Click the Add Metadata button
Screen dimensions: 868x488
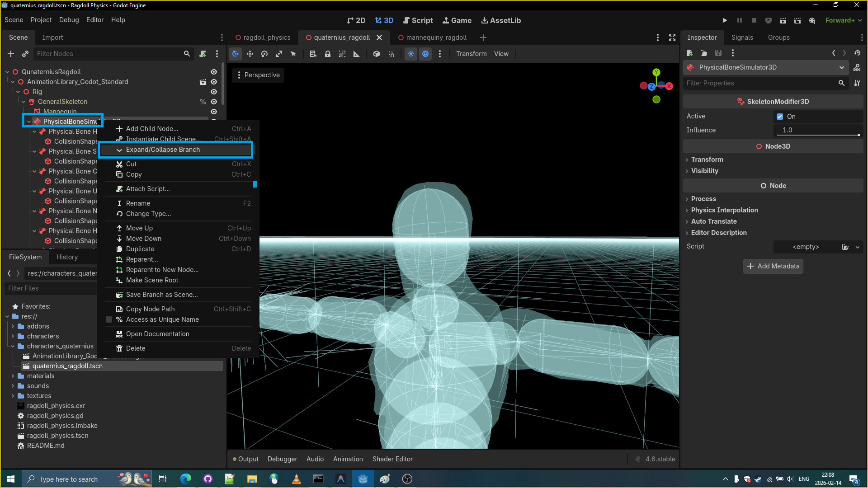(x=773, y=266)
